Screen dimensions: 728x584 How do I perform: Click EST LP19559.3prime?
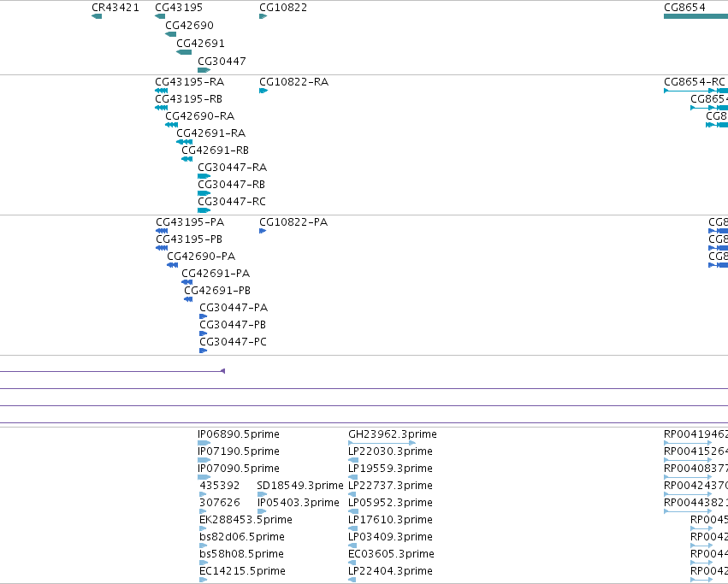click(352, 477)
